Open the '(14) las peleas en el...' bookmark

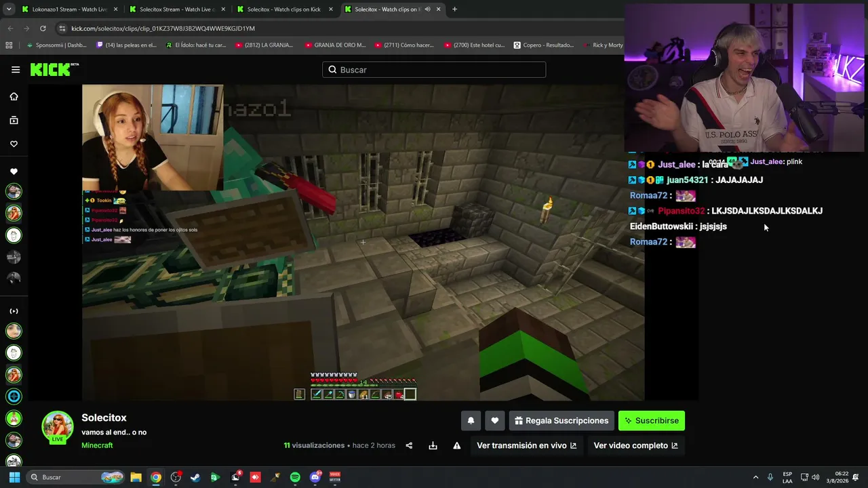coord(127,45)
